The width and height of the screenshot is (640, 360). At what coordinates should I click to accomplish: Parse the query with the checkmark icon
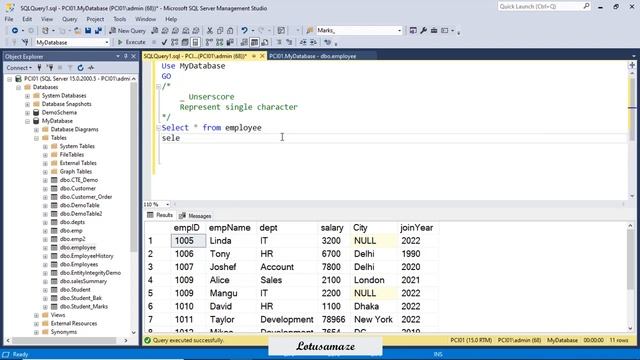[164, 42]
